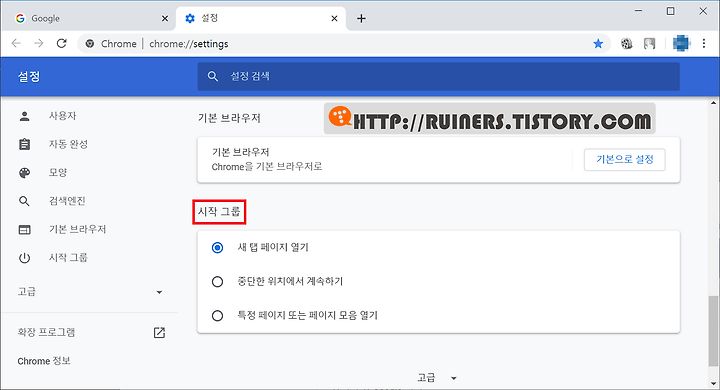Click the 'Chrome을 기본 브라우저로' description text

pyautogui.click(x=267, y=167)
